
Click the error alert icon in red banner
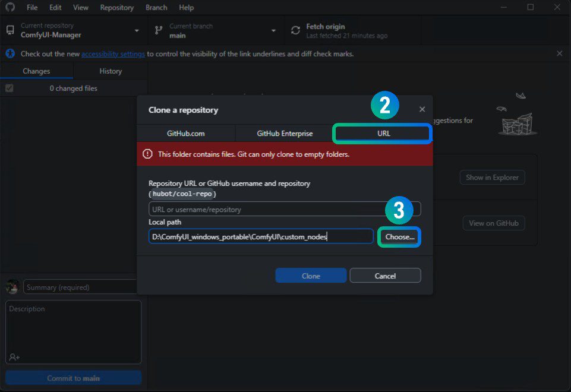pyautogui.click(x=147, y=154)
